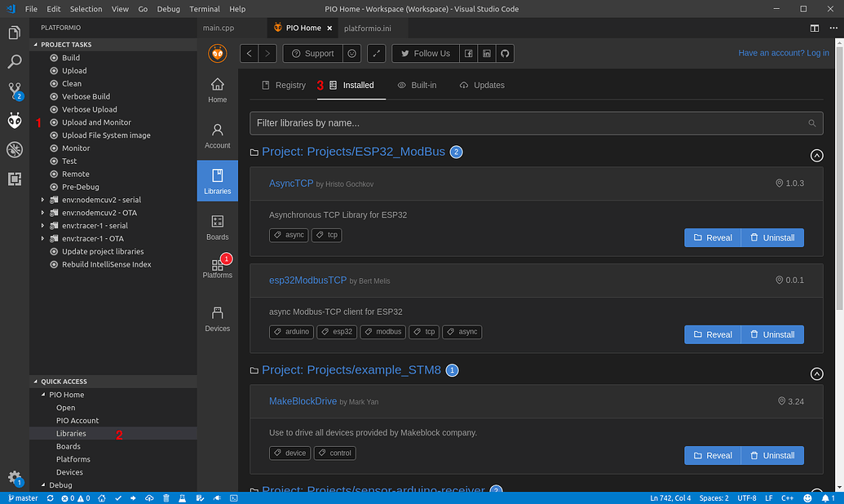Expand env:nodemcuv2 - serial tree node
The height and width of the screenshot is (504, 844).
click(x=43, y=200)
